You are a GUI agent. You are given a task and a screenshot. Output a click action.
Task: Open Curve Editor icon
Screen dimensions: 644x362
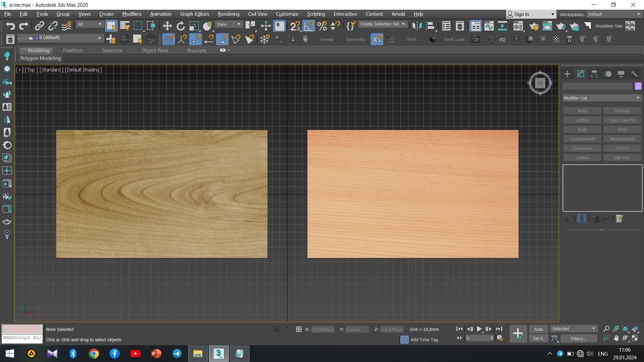pyautogui.click(x=489, y=26)
